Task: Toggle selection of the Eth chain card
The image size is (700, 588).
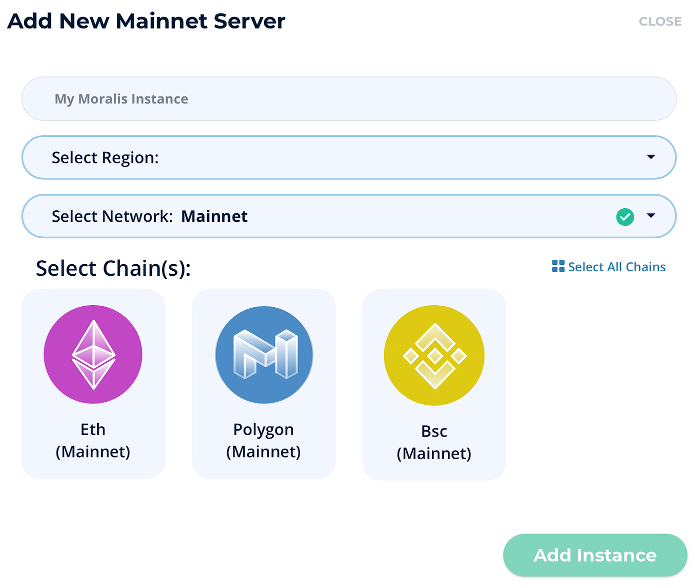Action: [x=93, y=384]
